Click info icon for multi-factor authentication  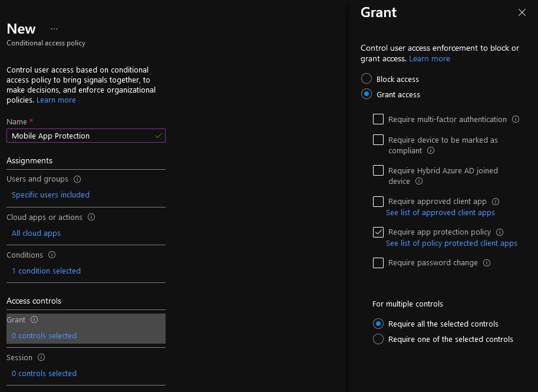pos(516,119)
